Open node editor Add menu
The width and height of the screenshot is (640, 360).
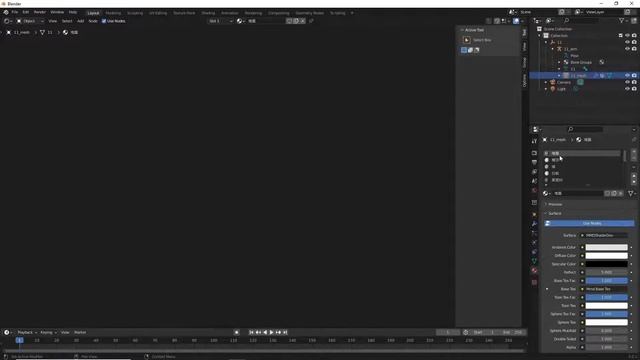pyautogui.click(x=80, y=21)
